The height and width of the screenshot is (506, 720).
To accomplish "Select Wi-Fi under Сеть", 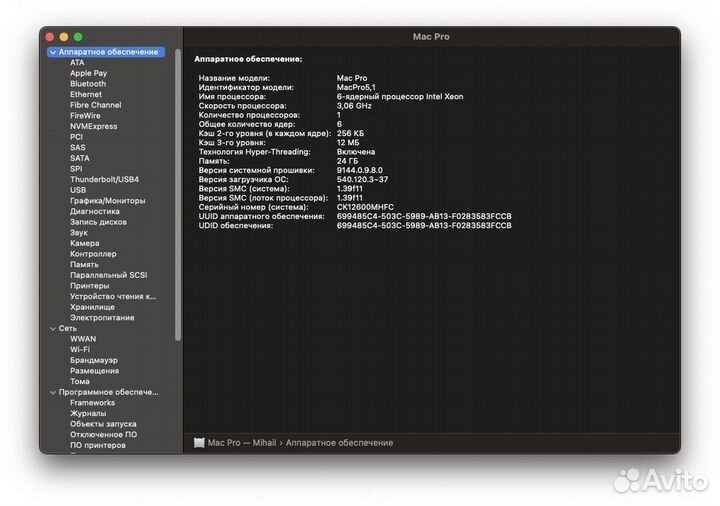I will (80, 349).
